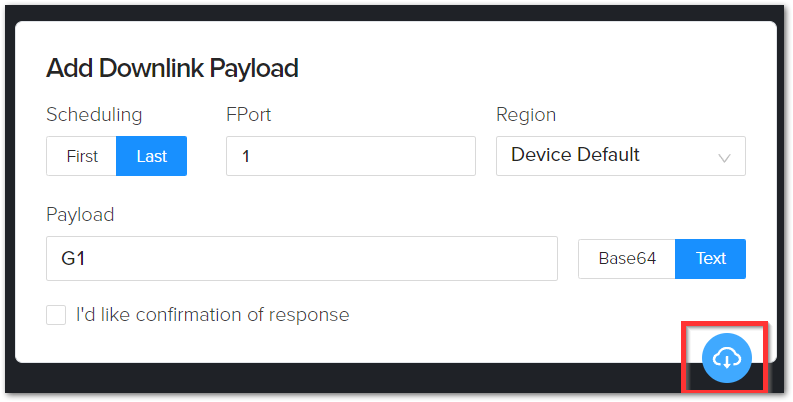Click the Device Default selected value

575,154
